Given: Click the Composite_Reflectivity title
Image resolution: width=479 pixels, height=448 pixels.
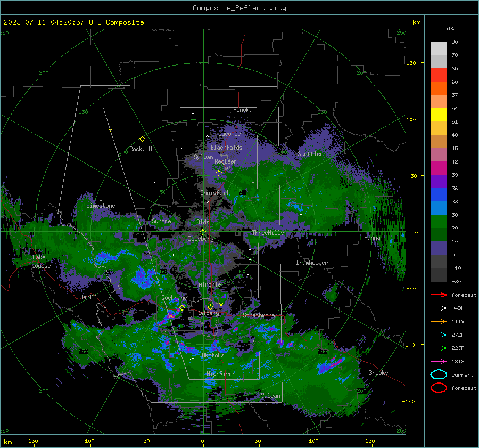Looking at the screenshot, I should click(240, 8).
